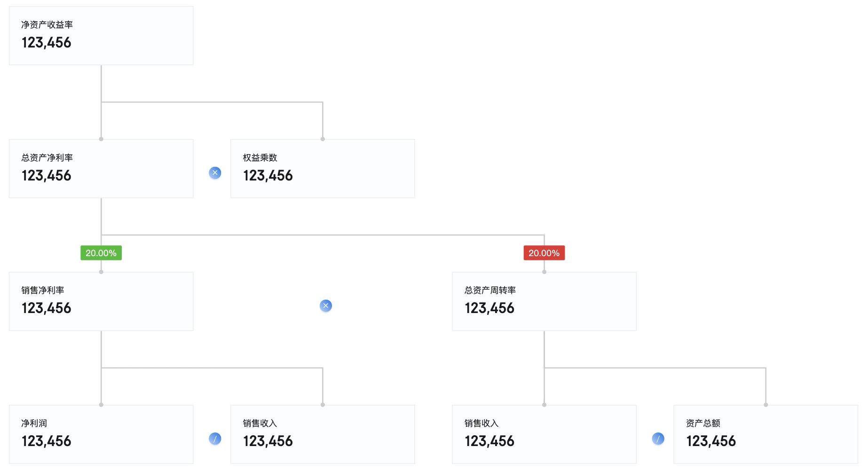Viewport: 868px width, 470px height.
Task: Click connector dot atop 销售收入 beside 净利润
Action: [x=323, y=405]
